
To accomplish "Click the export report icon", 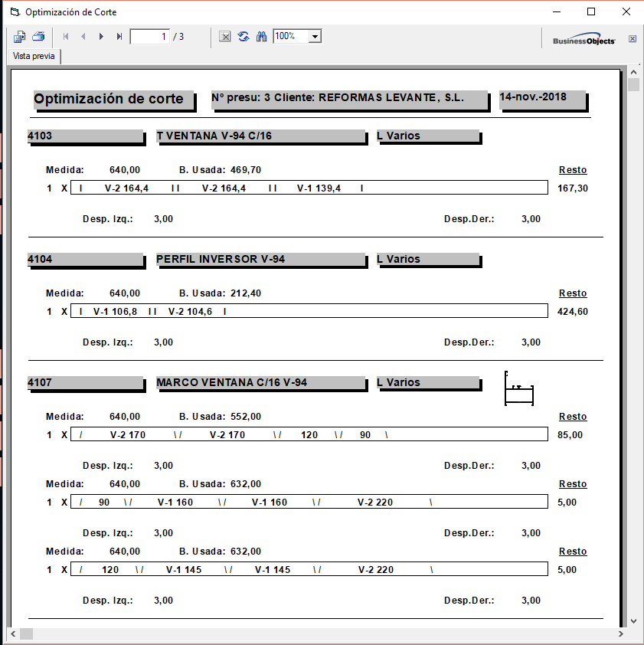I will click(x=20, y=37).
